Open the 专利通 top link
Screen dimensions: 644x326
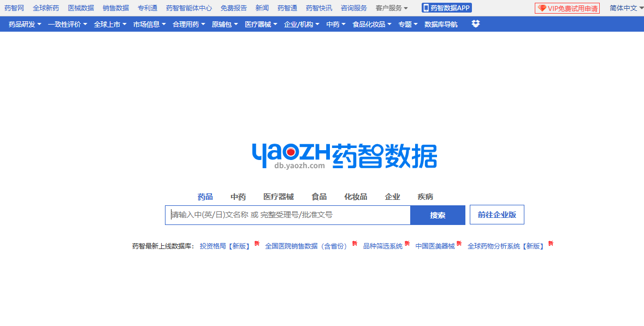pos(147,8)
